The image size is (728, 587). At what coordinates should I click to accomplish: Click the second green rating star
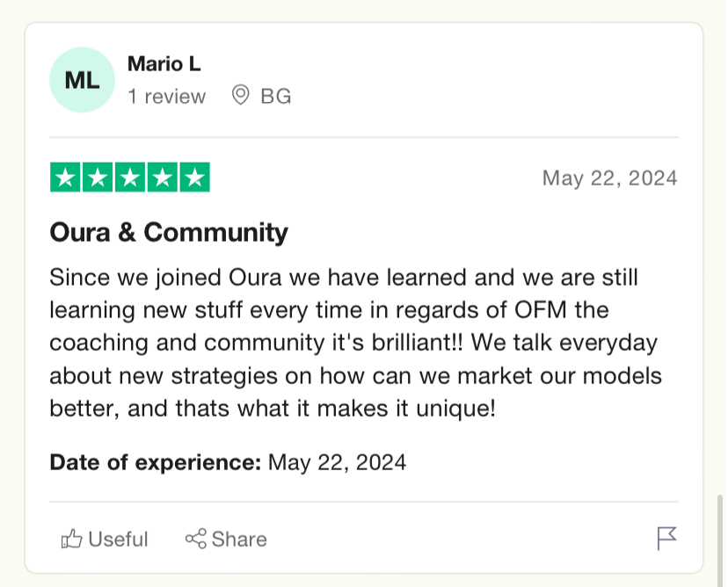coord(98,178)
